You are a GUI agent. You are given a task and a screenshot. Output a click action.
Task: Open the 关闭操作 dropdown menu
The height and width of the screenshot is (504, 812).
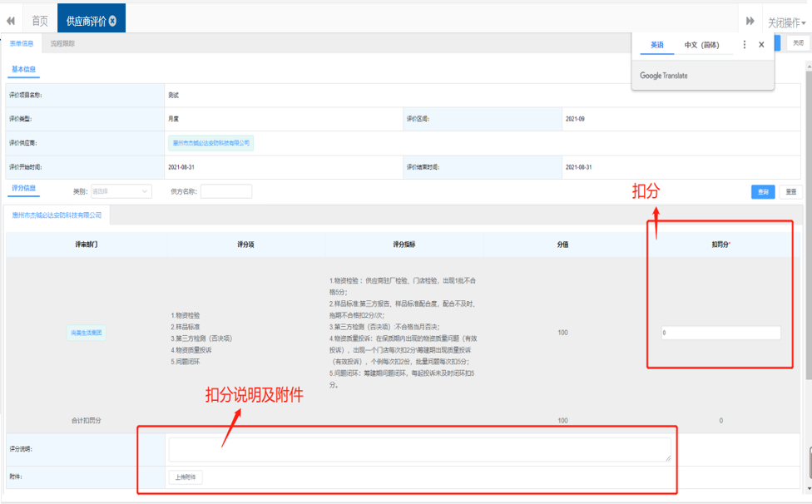[787, 22]
